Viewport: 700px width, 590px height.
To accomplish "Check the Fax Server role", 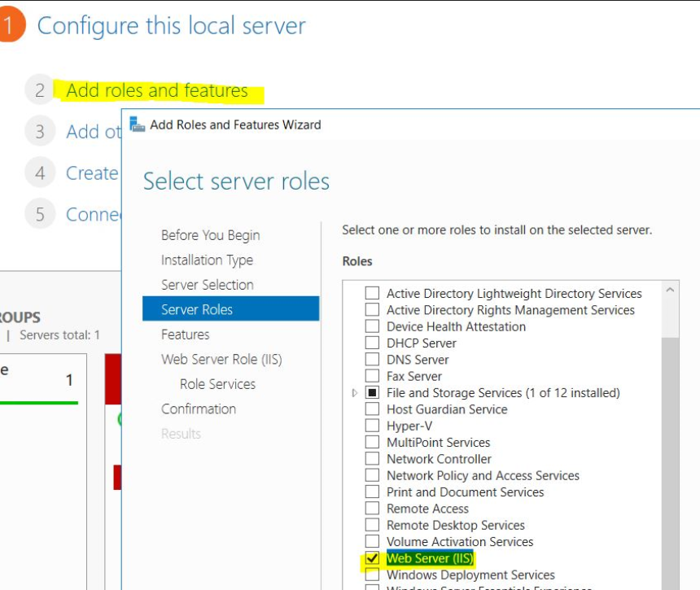I will 372,376.
